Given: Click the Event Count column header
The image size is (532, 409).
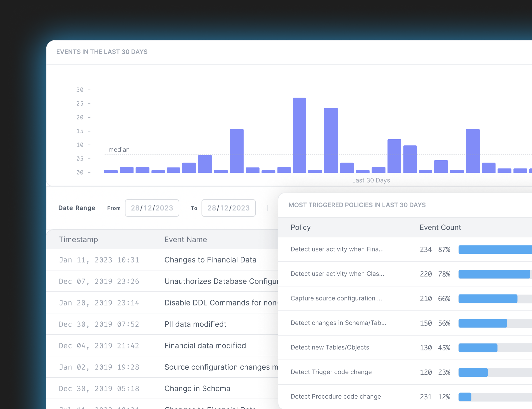Looking at the screenshot, I should coord(440,227).
